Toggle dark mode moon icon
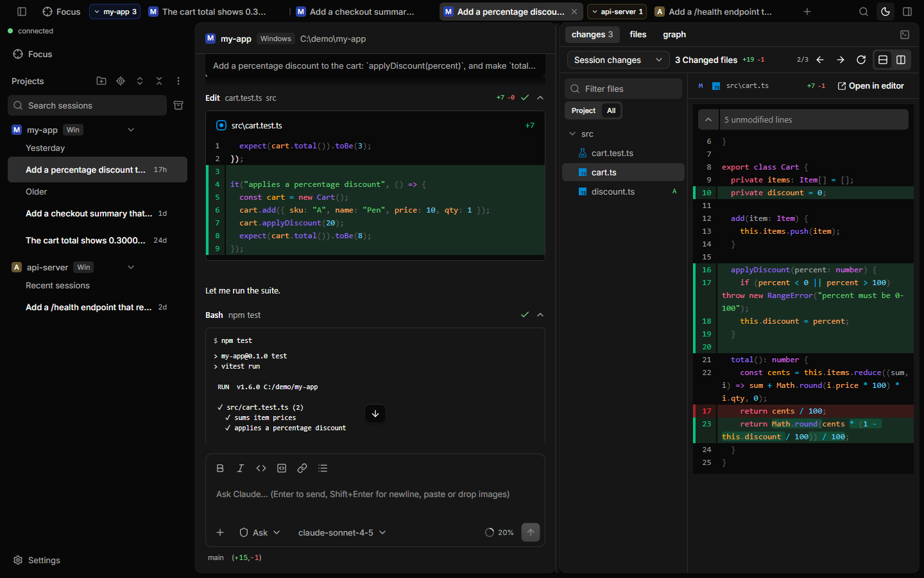 point(886,12)
